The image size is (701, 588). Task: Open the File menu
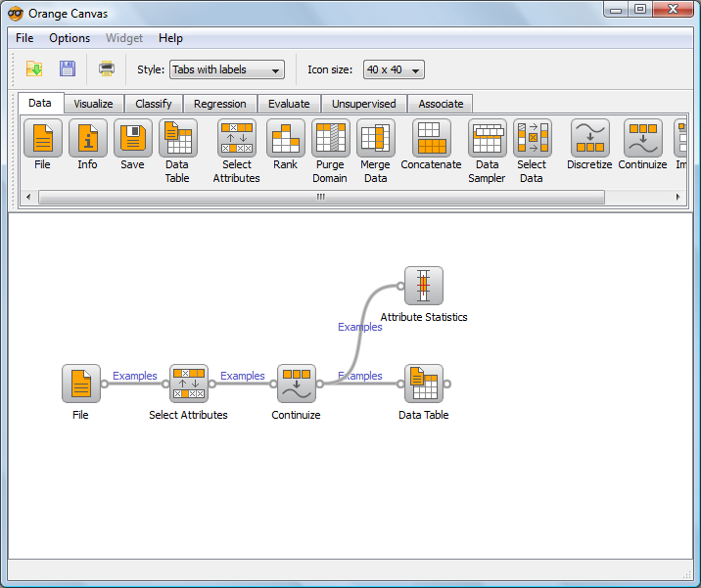pos(24,38)
